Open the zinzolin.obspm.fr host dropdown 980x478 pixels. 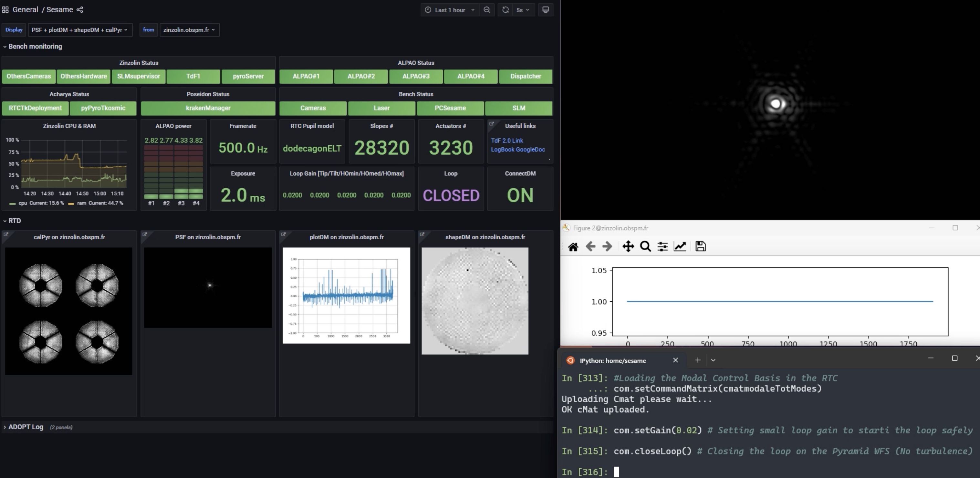[189, 30]
